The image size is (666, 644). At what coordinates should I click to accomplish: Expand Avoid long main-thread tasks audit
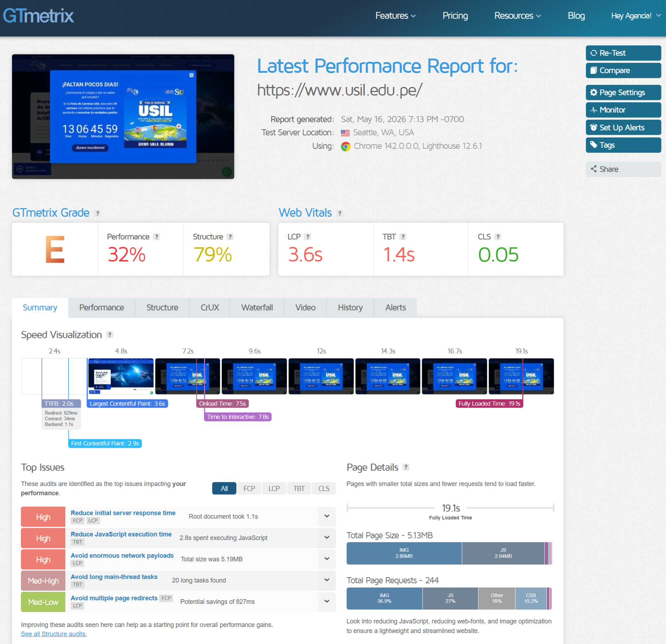click(327, 580)
